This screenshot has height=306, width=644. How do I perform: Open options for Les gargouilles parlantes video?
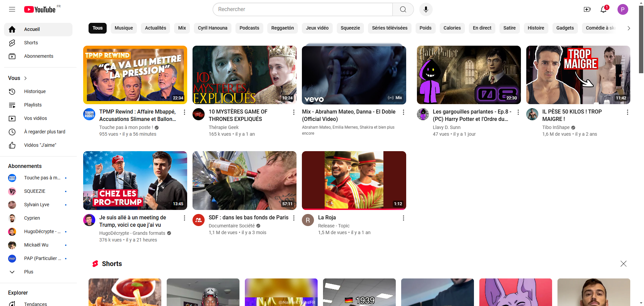pos(518,112)
